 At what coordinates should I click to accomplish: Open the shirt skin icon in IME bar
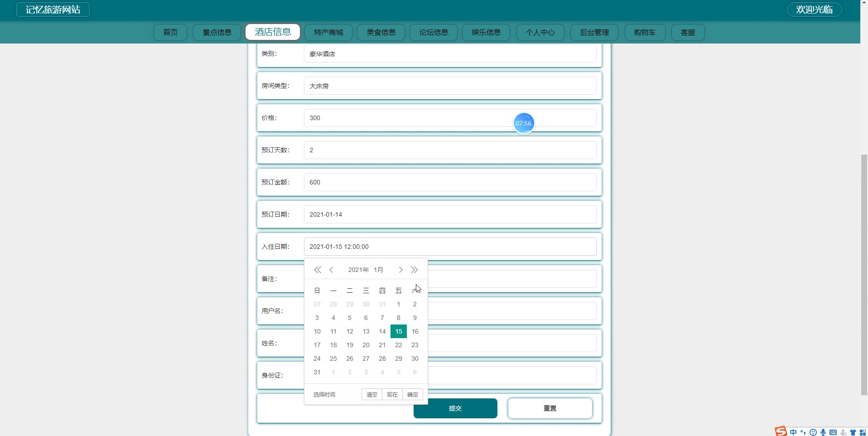pos(853,432)
